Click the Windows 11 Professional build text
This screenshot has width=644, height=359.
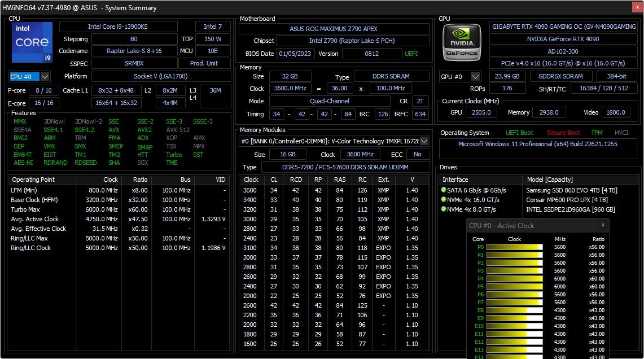click(x=538, y=144)
